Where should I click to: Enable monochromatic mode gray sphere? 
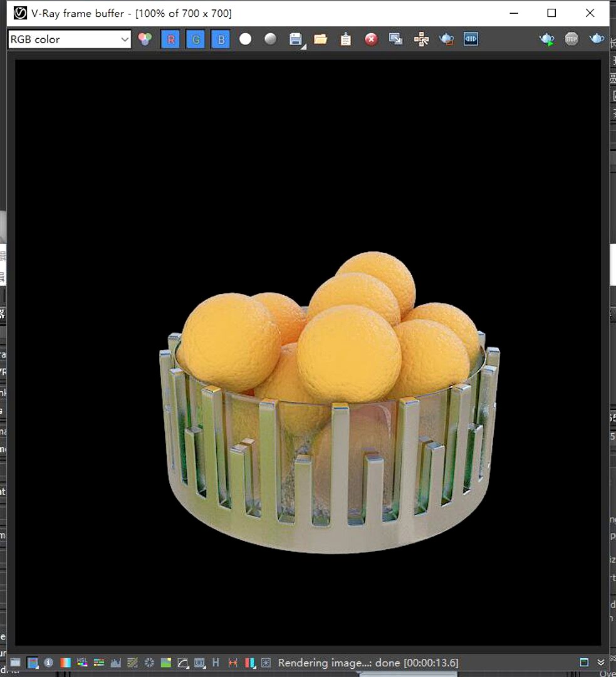click(x=270, y=39)
